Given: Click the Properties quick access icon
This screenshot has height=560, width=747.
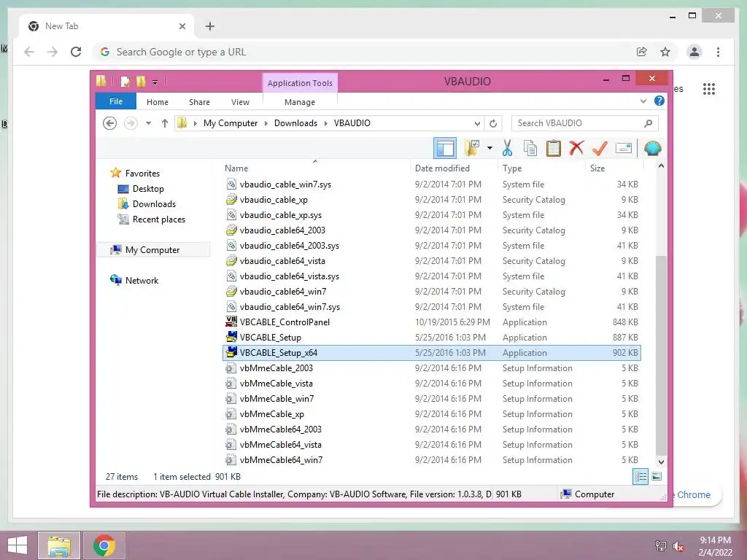Looking at the screenshot, I should point(125,82).
